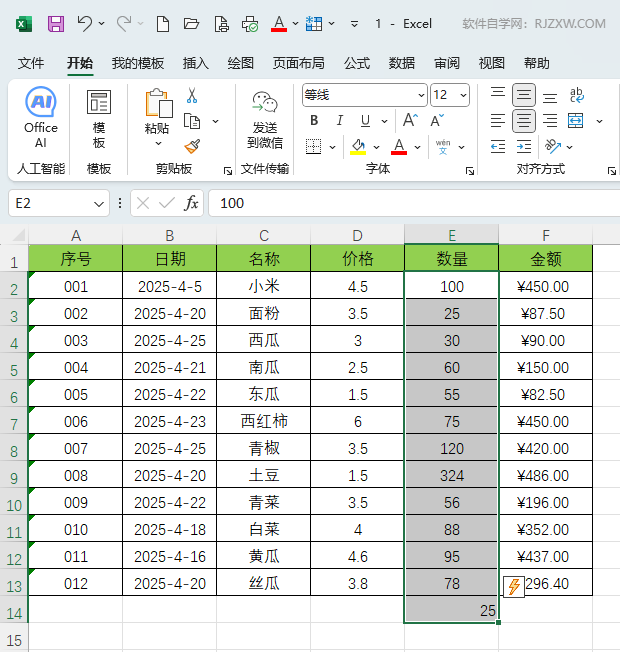The image size is (620, 652).
Task: Switch to 我的模板 tab
Action: point(138,63)
